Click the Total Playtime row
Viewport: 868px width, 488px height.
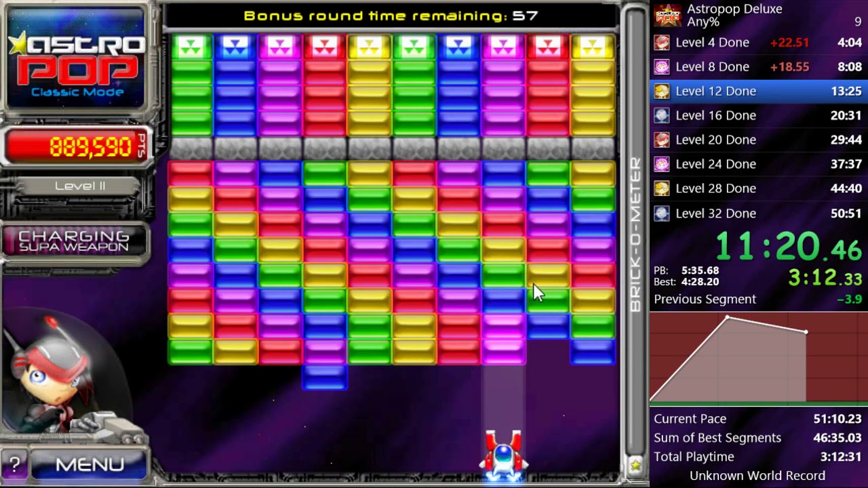[x=759, y=457]
